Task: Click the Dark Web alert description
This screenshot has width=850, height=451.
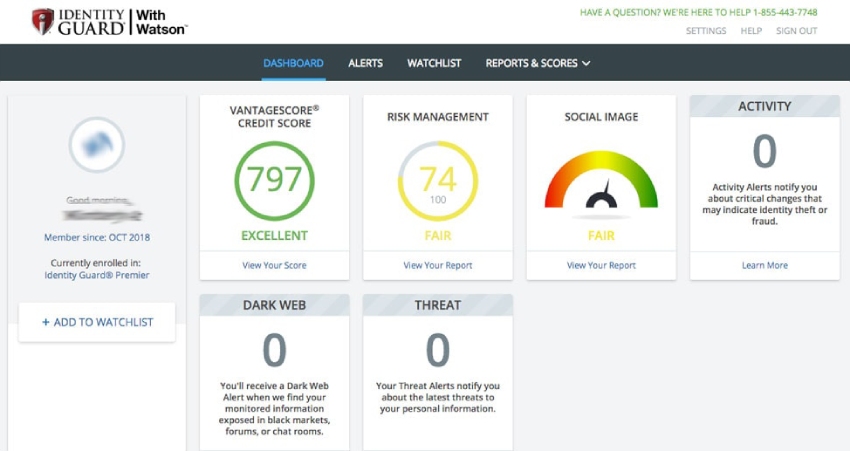Action: click(274, 409)
